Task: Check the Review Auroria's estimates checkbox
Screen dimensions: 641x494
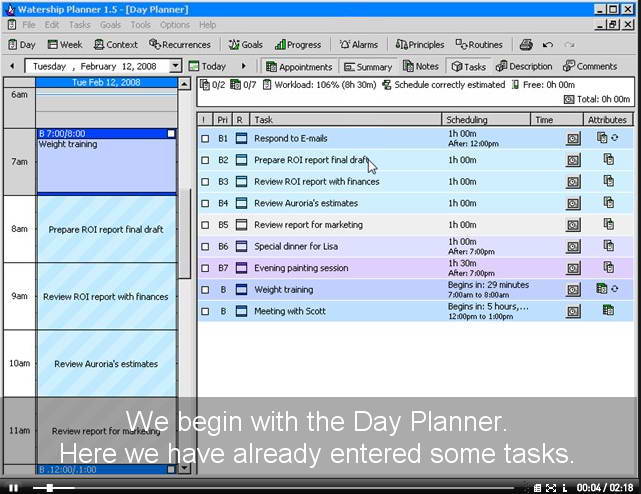Action: coord(205,204)
